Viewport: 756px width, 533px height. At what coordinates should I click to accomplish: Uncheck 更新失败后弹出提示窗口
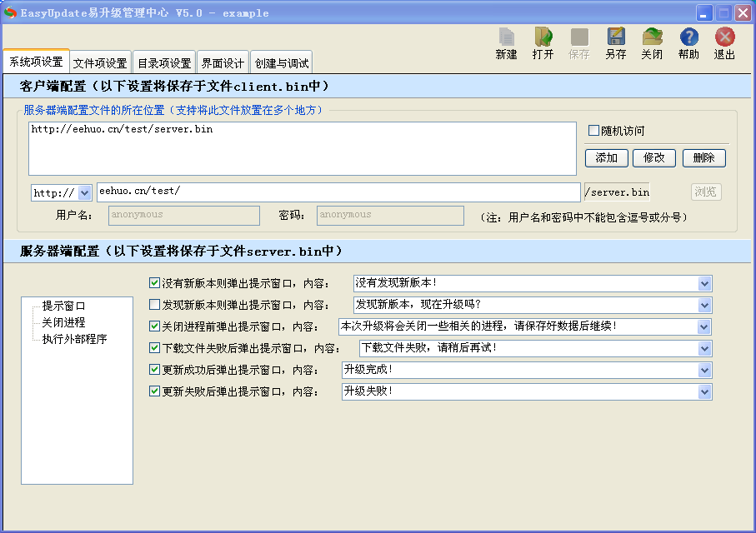coord(154,391)
